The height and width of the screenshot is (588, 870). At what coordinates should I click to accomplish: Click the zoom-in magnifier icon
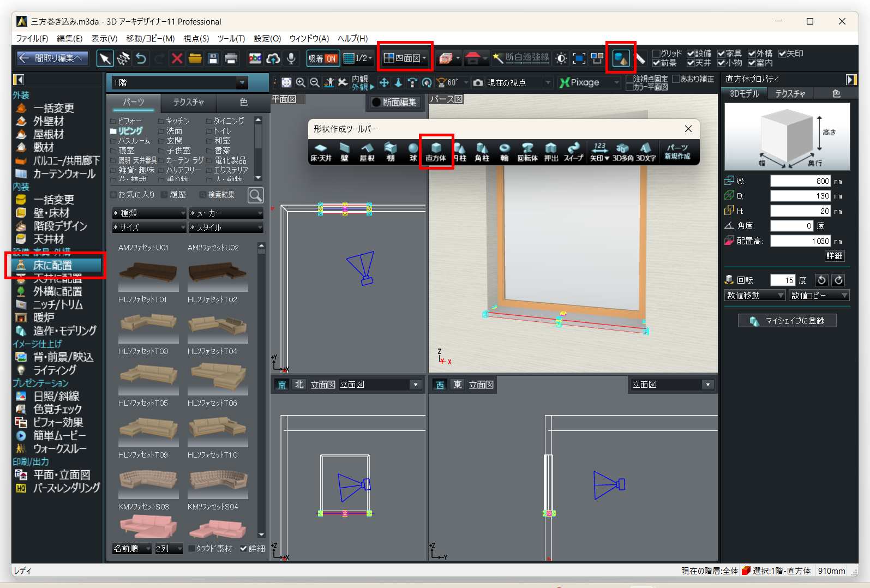tap(301, 82)
